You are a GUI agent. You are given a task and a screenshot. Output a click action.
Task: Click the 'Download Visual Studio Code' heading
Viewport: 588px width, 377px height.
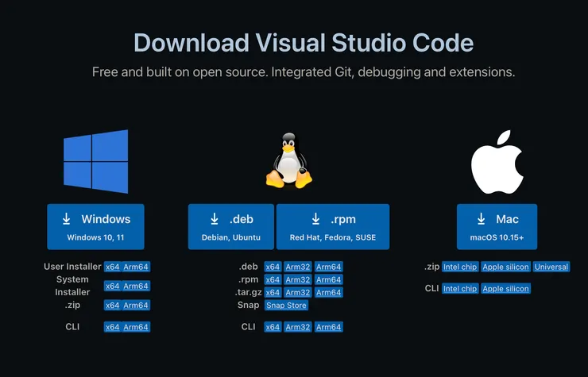pyautogui.click(x=304, y=42)
